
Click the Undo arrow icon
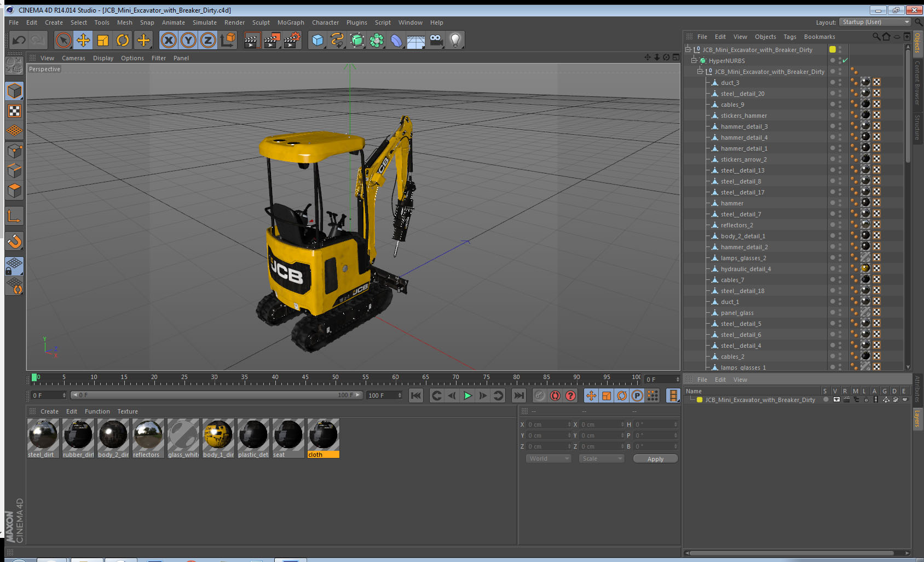pyautogui.click(x=19, y=40)
